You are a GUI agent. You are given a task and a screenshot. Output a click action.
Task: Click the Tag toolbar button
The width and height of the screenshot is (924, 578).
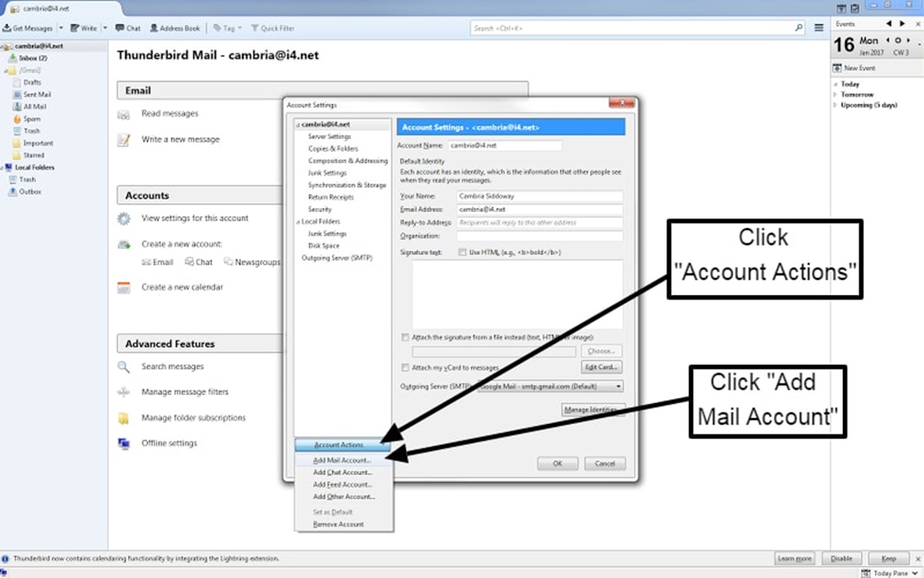coord(225,28)
